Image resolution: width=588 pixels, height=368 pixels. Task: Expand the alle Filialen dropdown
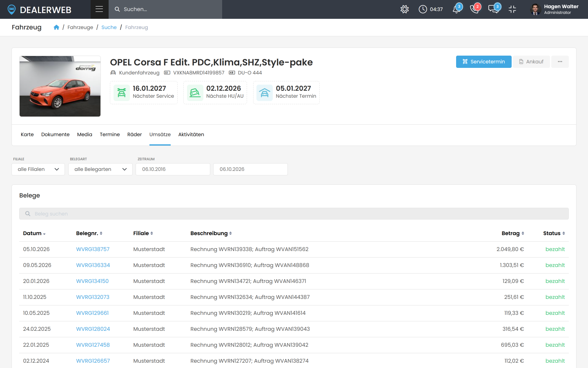pos(38,169)
